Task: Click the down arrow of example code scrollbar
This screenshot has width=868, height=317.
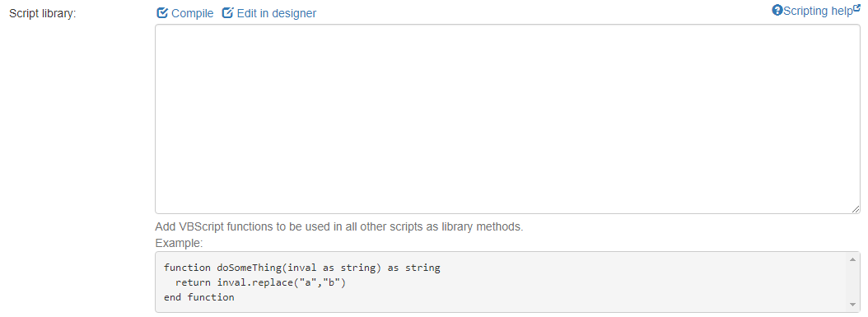Action: pyautogui.click(x=852, y=305)
